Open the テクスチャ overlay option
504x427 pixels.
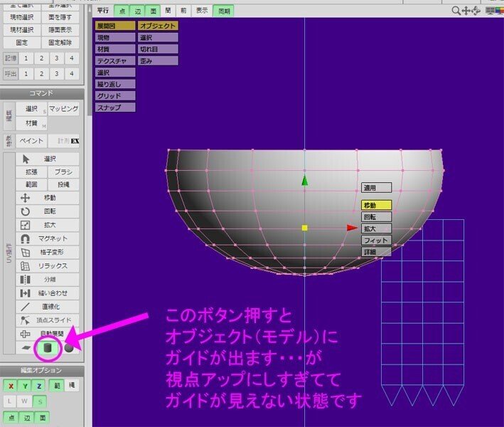point(115,60)
